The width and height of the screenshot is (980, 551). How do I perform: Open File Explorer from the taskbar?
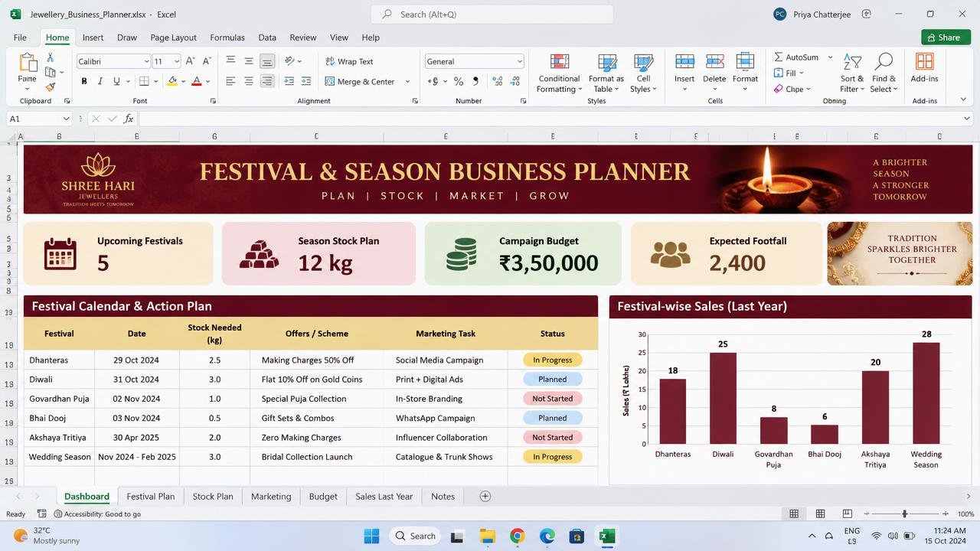click(x=487, y=536)
